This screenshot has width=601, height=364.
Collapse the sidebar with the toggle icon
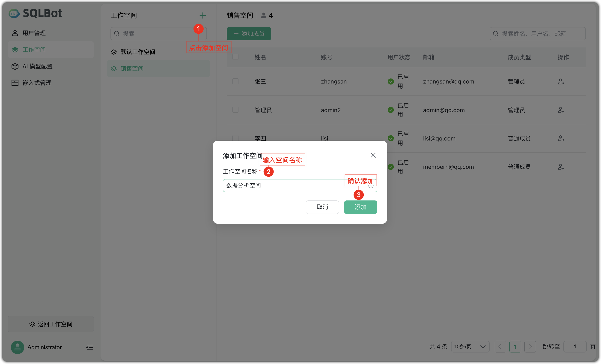point(89,347)
